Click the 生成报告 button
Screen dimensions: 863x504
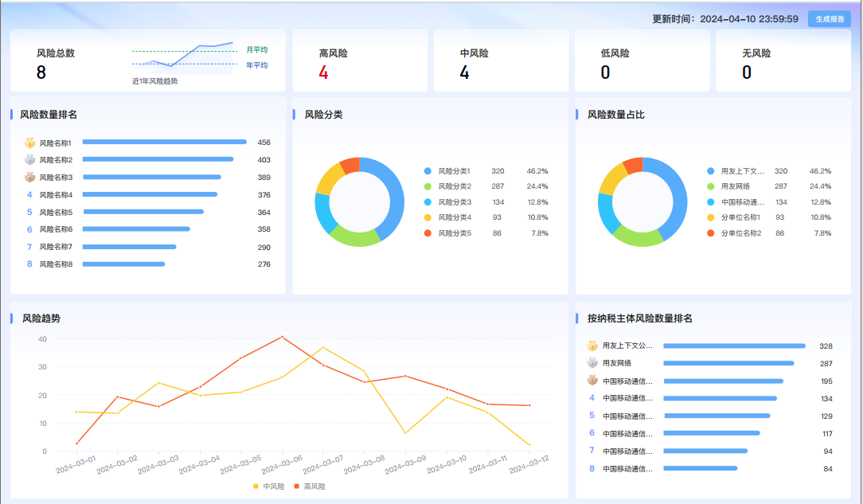click(x=830, y=19)
